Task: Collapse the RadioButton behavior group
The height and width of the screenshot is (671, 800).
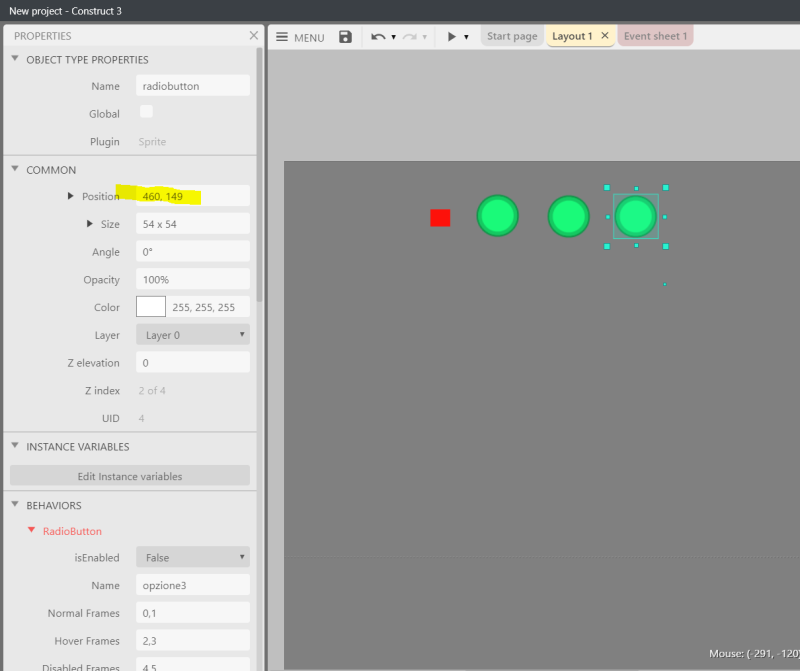Action: (x=31, y=530)
